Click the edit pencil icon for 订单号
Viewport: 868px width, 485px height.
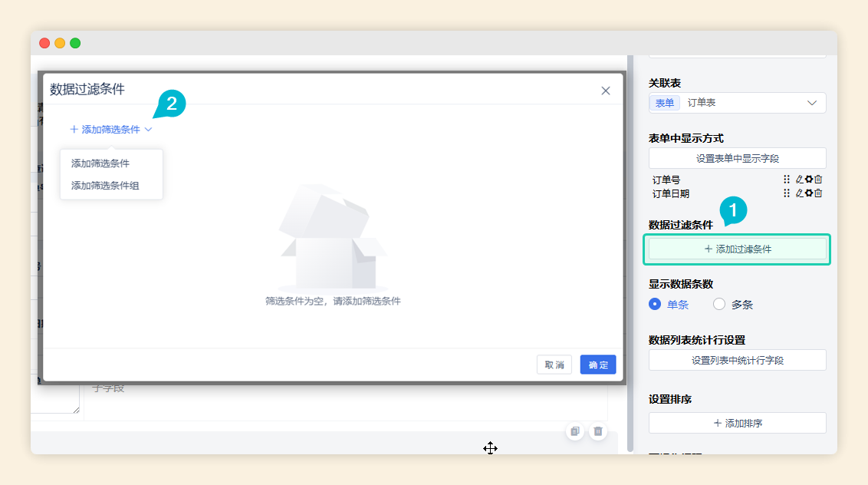pos(799,180)
